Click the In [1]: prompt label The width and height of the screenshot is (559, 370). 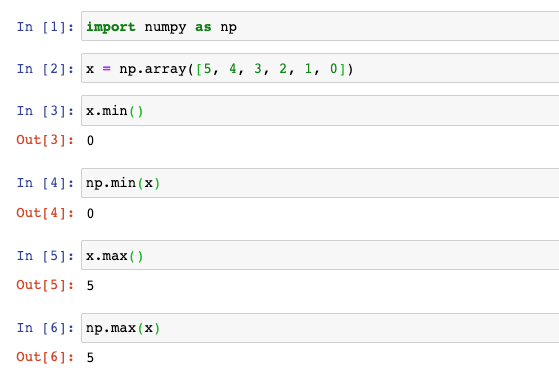[x=45, y=27]
